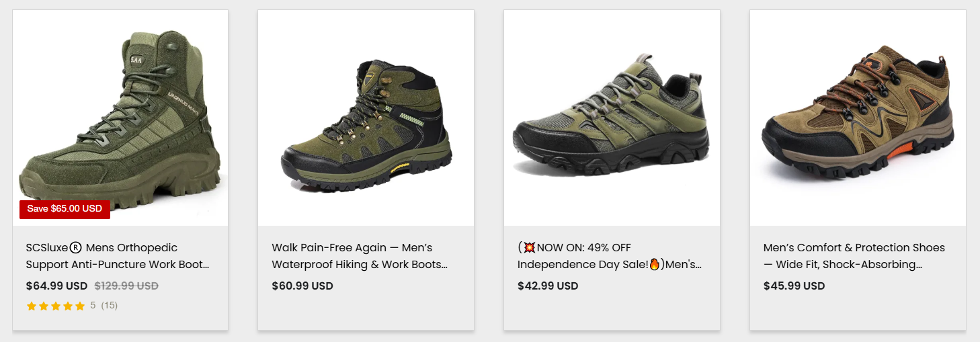Open the (15) review count
This screenshot has height=342, width=980.
[109, 306]
